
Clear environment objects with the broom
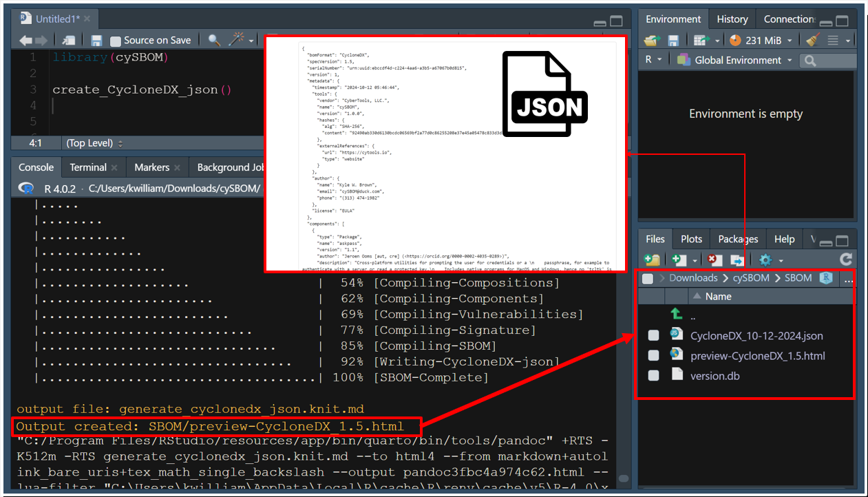coord(813,40)
